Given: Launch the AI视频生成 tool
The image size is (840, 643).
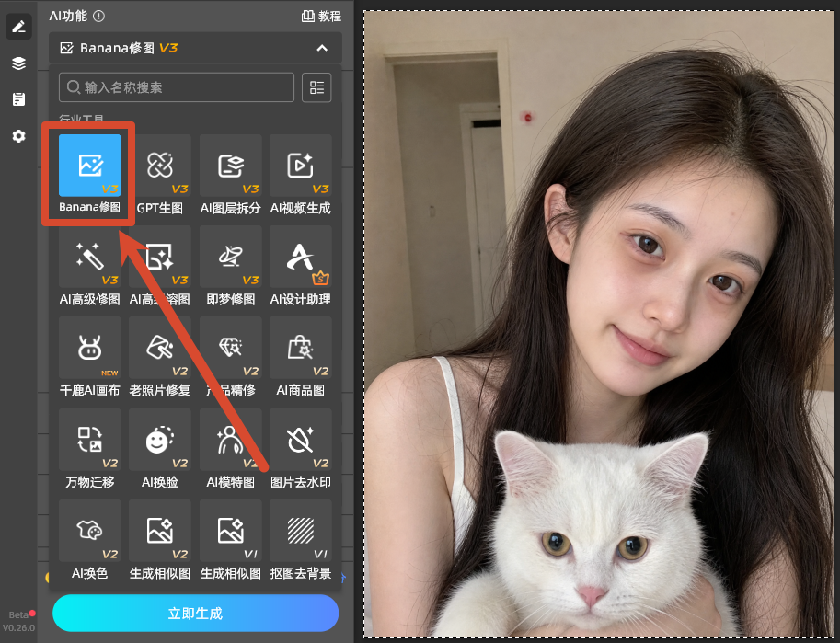Looking at the screenshot, I should click(301, 166).
